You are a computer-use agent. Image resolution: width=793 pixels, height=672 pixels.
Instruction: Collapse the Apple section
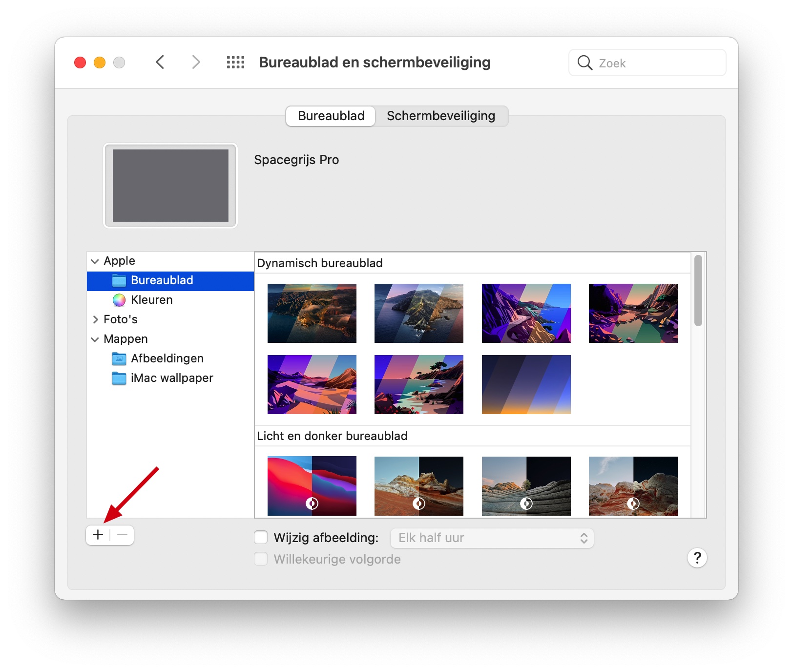click(x=95, y=261)
